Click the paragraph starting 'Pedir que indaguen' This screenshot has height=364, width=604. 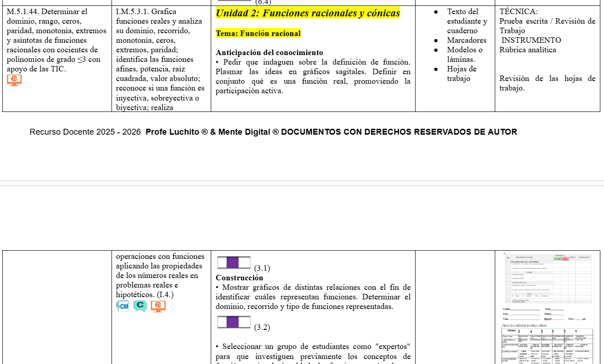coord(313,76)
